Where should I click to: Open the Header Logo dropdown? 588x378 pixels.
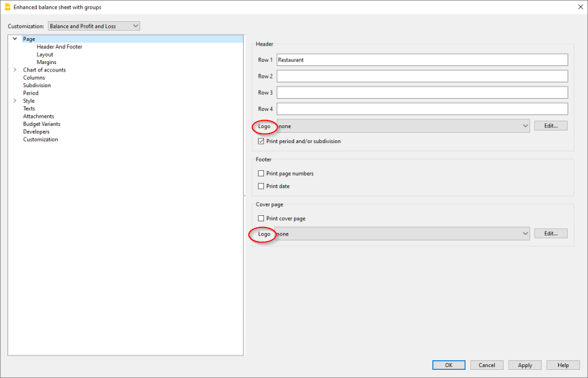(403, 126)
